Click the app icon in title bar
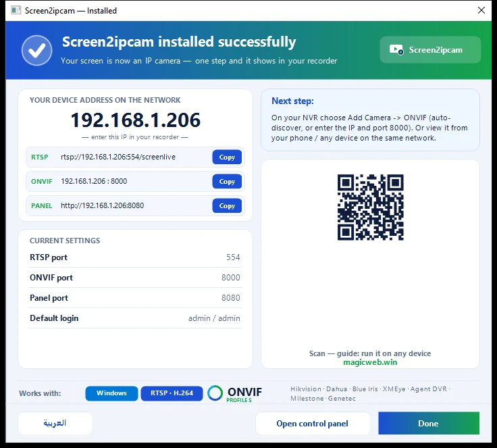This screenshot has height=448, width=497. coord(16,10)
